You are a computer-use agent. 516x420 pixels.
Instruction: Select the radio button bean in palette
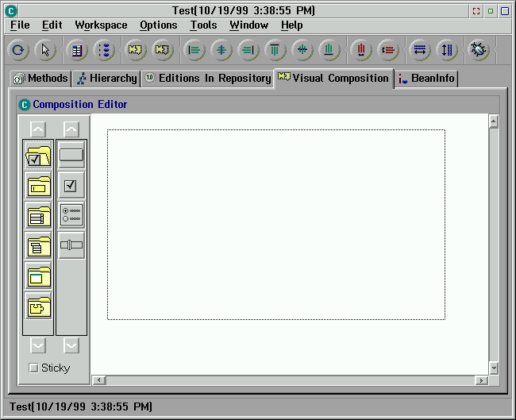coord(71,215)
